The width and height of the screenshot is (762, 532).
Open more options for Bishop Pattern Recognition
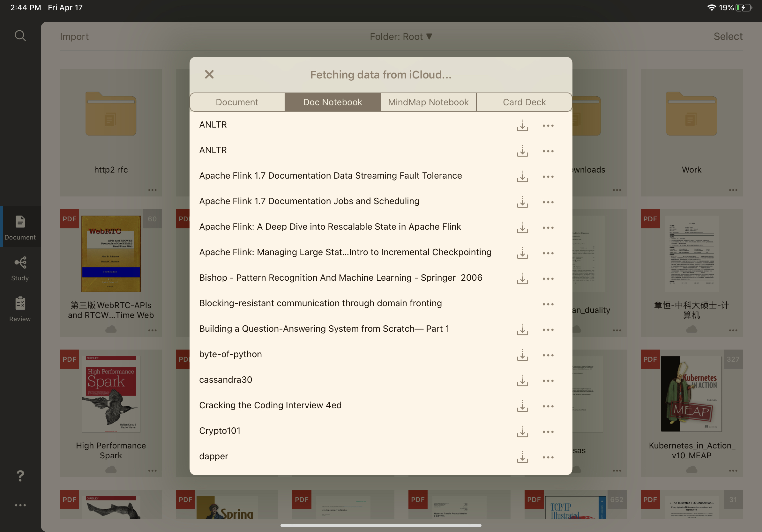548,279
